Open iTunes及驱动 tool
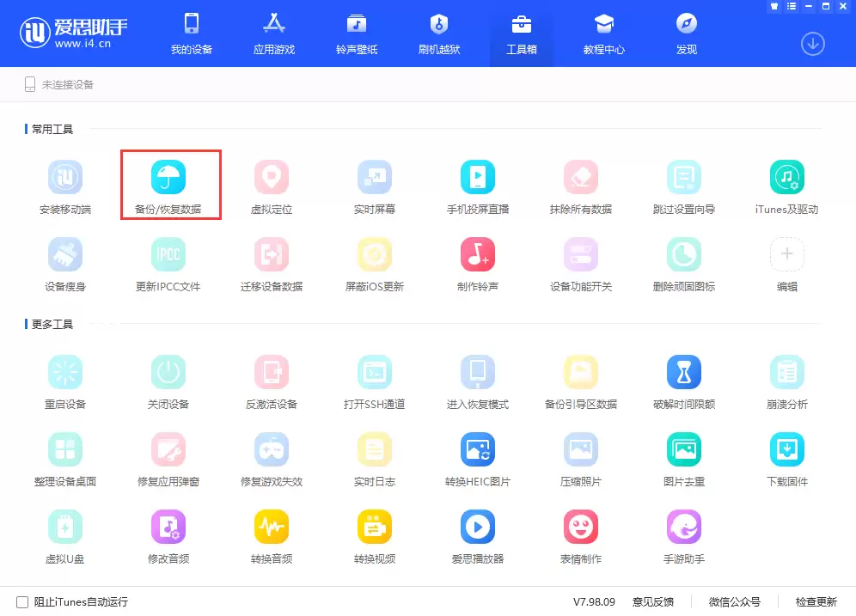856x616 pixels. (786, 186)
